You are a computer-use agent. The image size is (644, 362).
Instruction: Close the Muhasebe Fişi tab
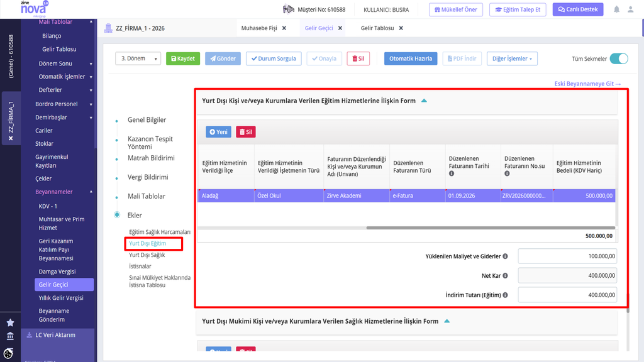pyautogui.click(x=284, y=28)
